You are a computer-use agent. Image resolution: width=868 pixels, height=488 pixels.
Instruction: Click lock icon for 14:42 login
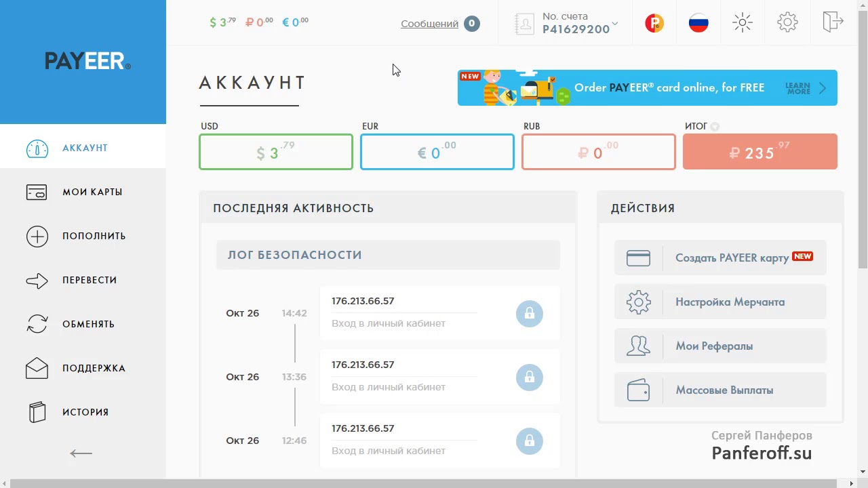click(x=530, y=314)
